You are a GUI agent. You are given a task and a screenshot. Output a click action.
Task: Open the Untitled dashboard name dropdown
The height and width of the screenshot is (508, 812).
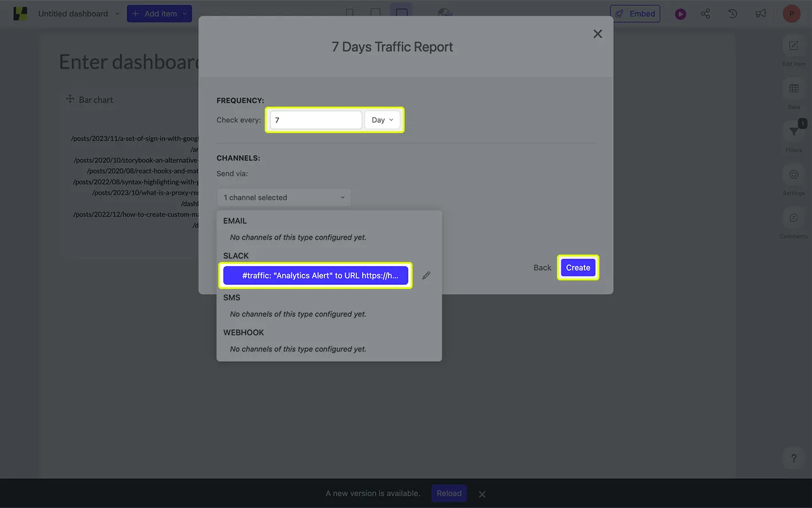pyautogui.click(x=79, y=14)
